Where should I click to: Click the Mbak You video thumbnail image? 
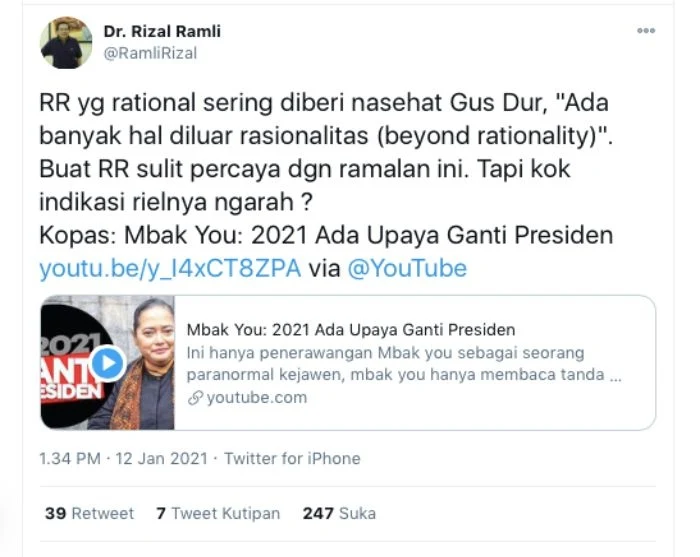point(108,362)
